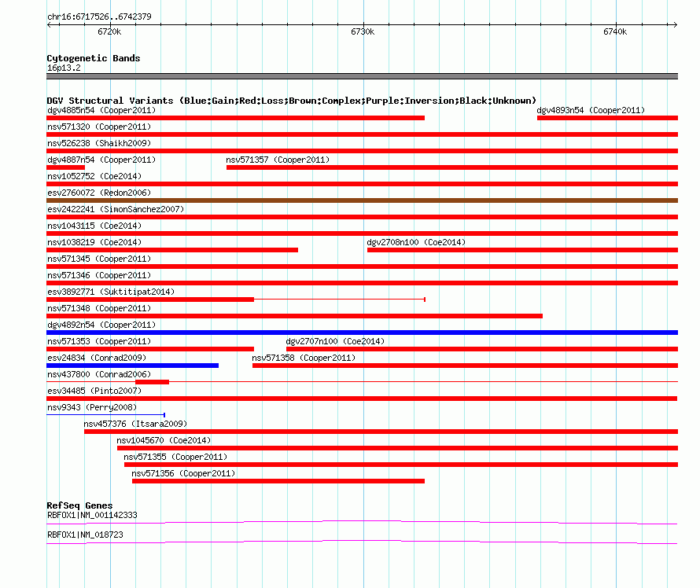700x588 pixels.
Task: Click esv3892771 (Suktitipat2014) label
Action: point(111,292)
